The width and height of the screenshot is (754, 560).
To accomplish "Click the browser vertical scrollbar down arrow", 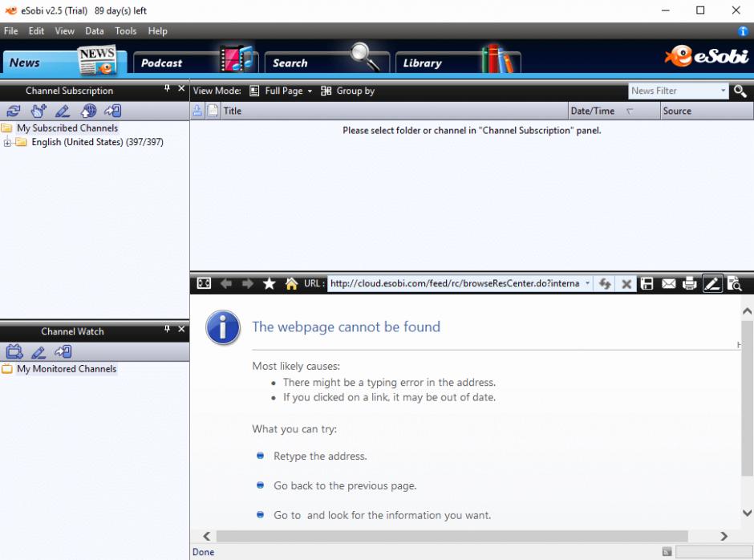I will click(x=747, y=513).
